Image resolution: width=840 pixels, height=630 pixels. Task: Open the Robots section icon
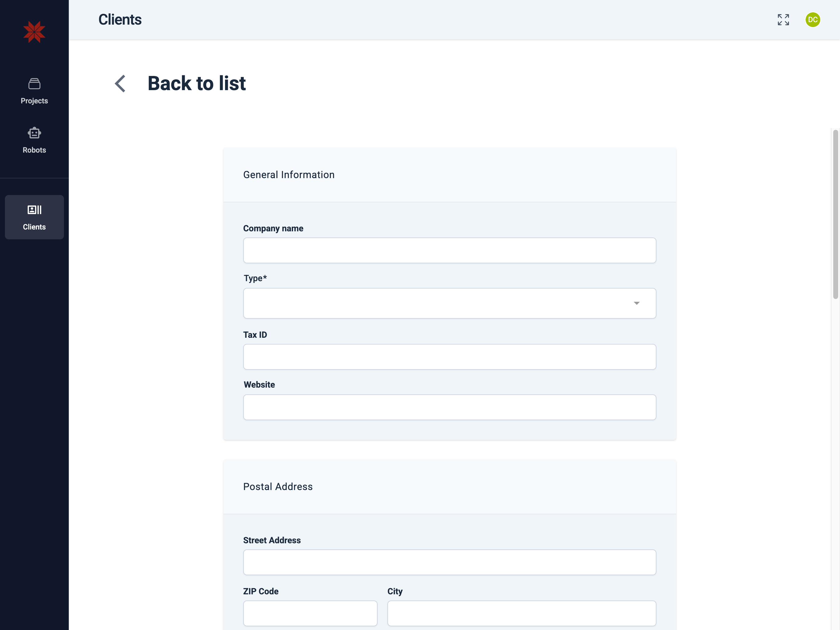coord(34,133)
